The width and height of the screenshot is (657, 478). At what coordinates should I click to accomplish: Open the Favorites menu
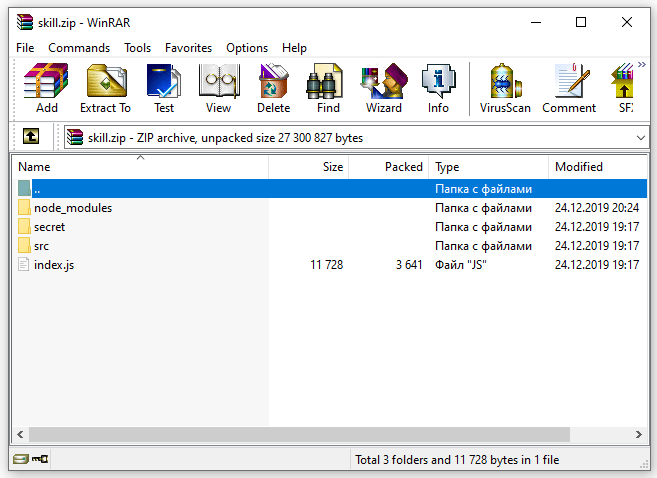(x=189, y=48)
